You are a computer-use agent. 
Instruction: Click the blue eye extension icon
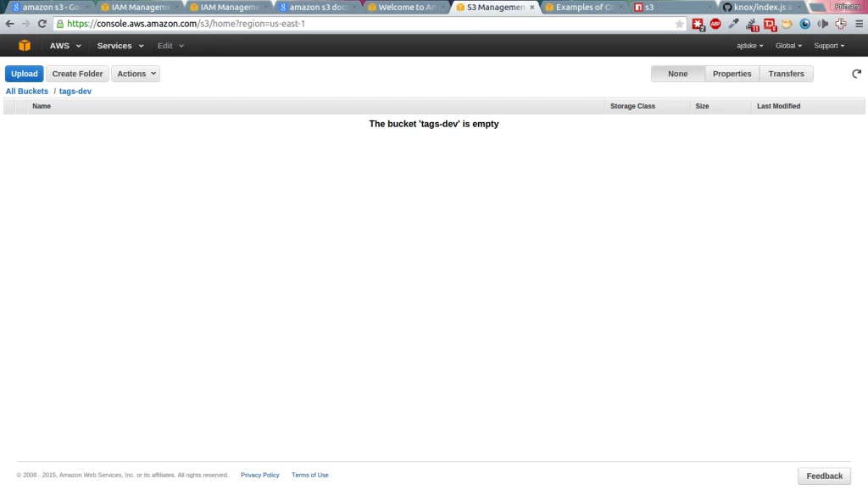click(805, 24)
